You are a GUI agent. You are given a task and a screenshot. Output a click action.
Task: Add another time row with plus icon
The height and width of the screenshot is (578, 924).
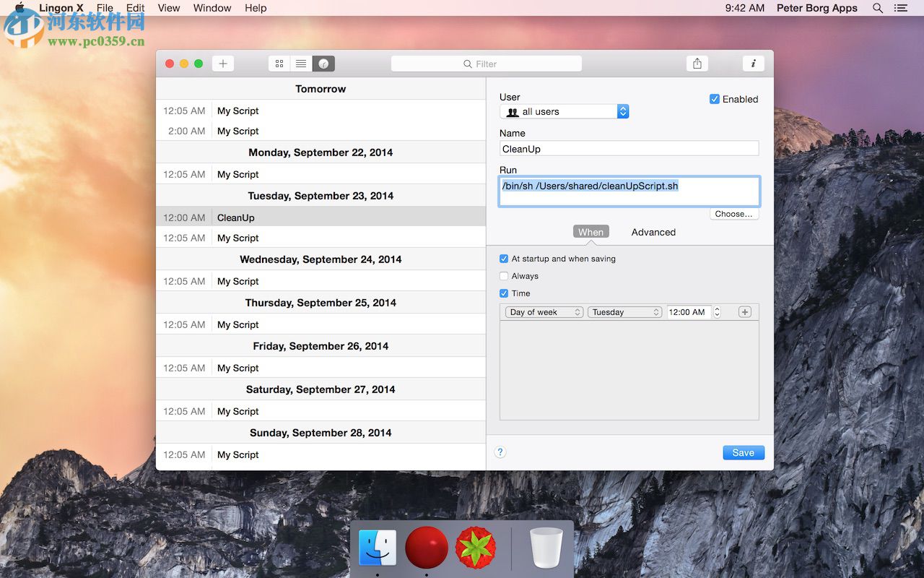pyautogui.click(x=745, y=312)
